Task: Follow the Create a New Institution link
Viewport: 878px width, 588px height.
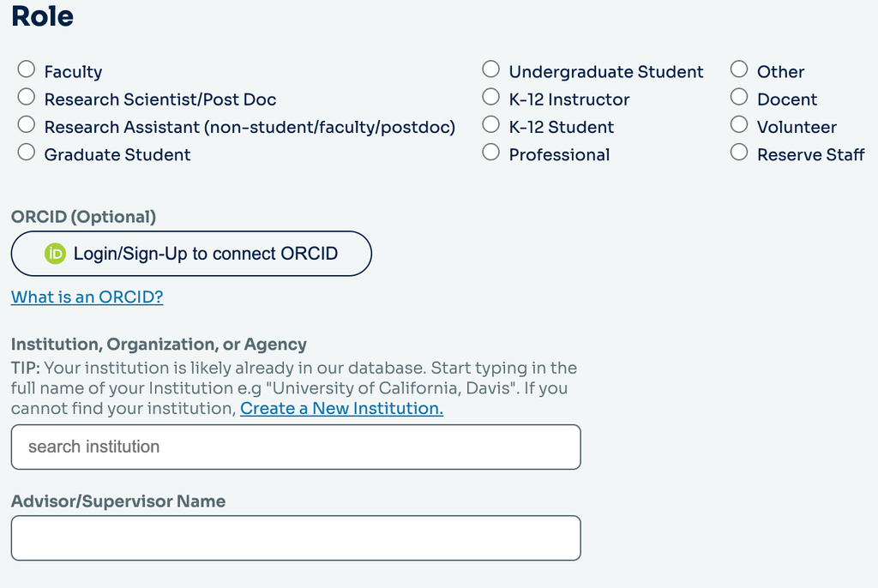Action: click(341, 408)
